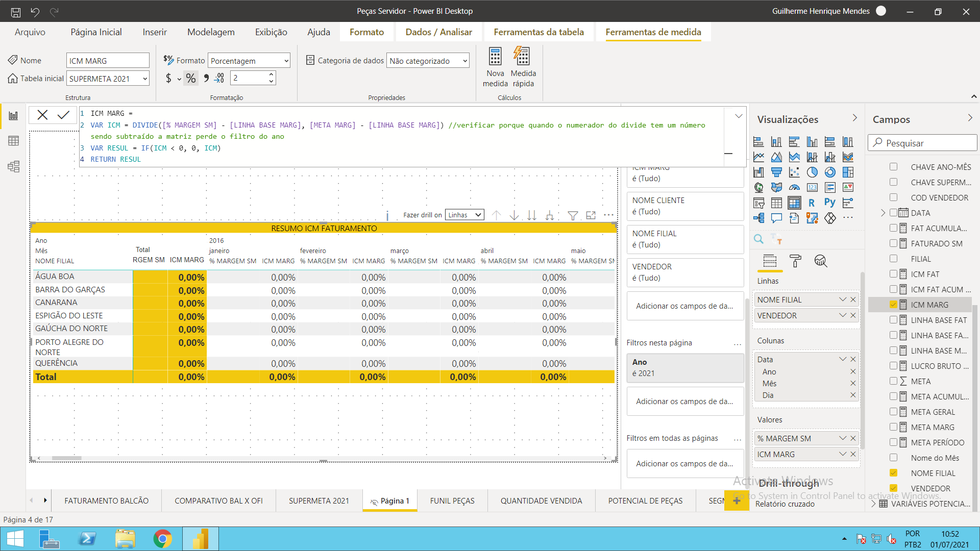
Task: Add a new page with plus button
Action: point(737,501)
